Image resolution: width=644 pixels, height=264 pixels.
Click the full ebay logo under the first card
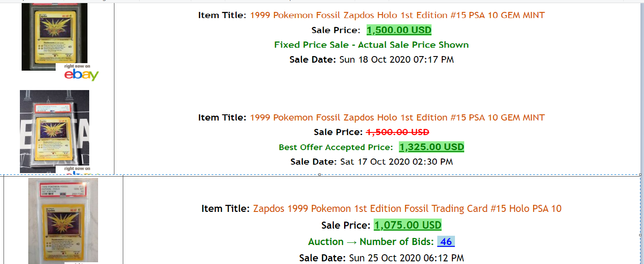(x=82, y=73)
